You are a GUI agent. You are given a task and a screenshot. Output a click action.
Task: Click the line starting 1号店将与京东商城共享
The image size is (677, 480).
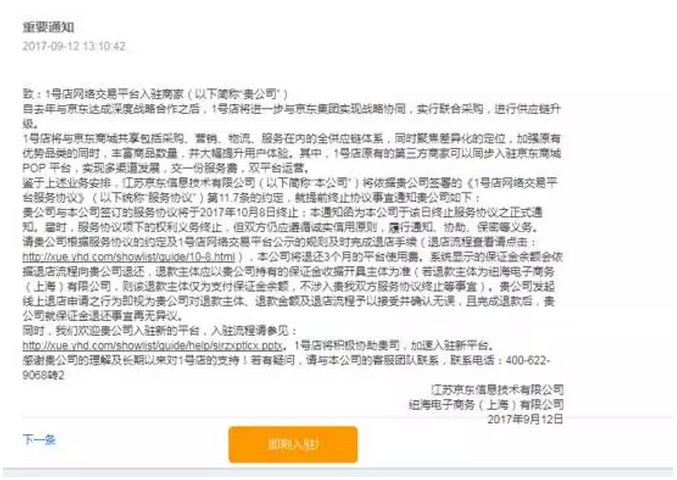[292, 139]
